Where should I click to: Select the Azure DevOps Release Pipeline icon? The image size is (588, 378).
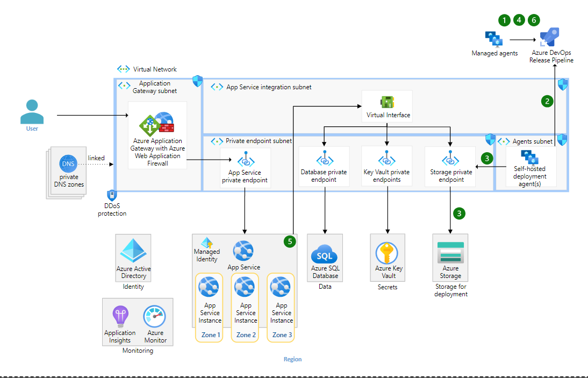coord(549,37)
